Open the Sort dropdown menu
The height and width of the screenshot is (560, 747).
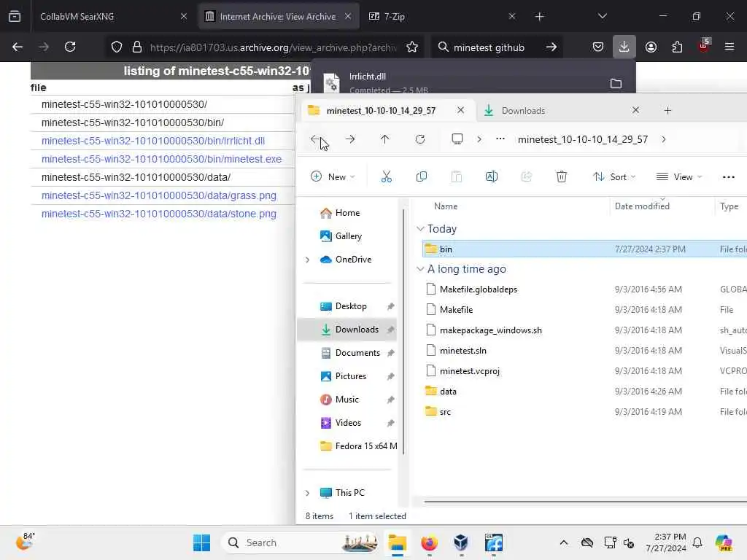click(614, 176)
